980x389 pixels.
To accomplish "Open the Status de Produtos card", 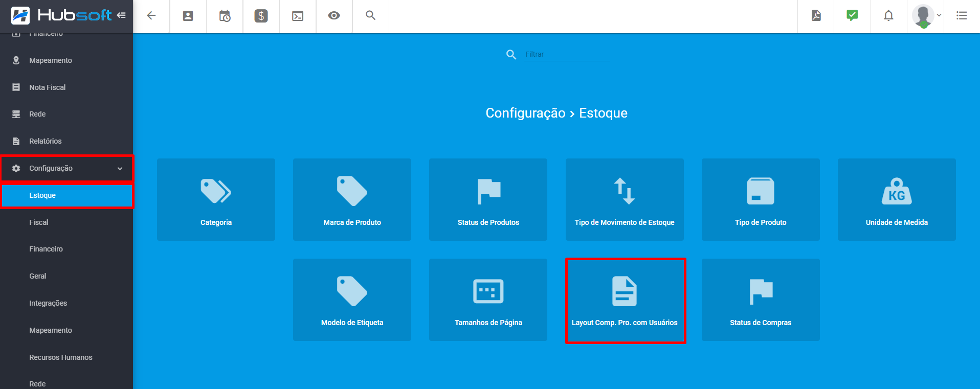I will [488, 199].
